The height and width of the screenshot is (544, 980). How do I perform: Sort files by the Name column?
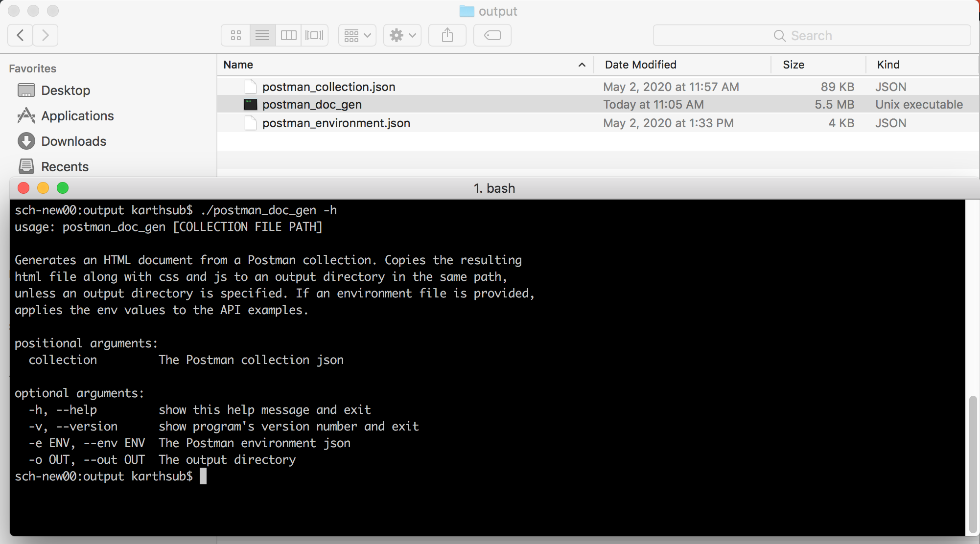[238, 65]
